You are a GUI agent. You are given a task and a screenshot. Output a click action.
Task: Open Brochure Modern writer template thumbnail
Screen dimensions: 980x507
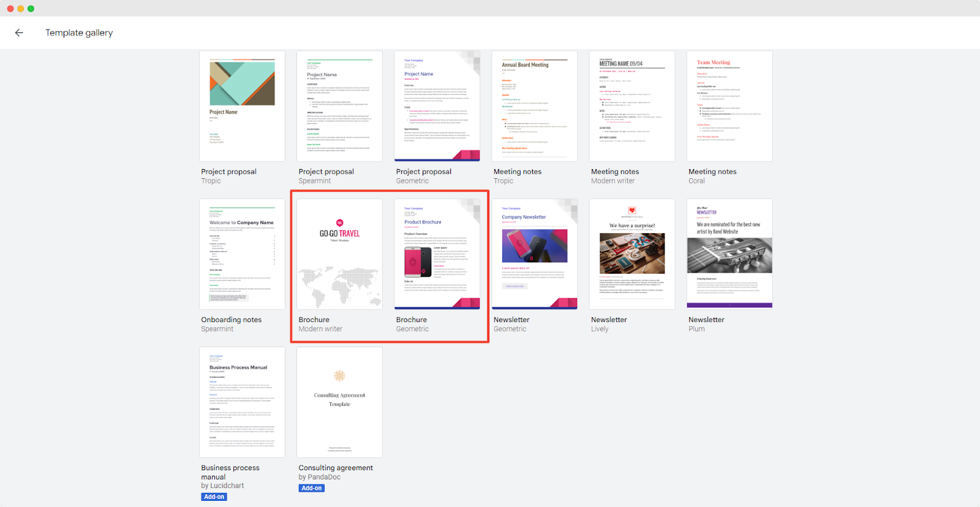tap(339, 254)
